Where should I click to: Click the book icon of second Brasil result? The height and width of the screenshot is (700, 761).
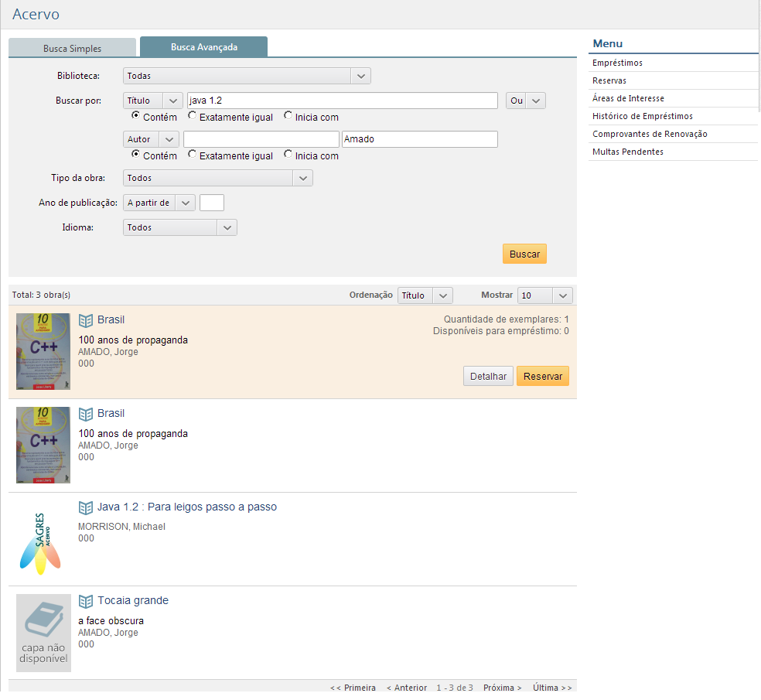pos(86,414)
